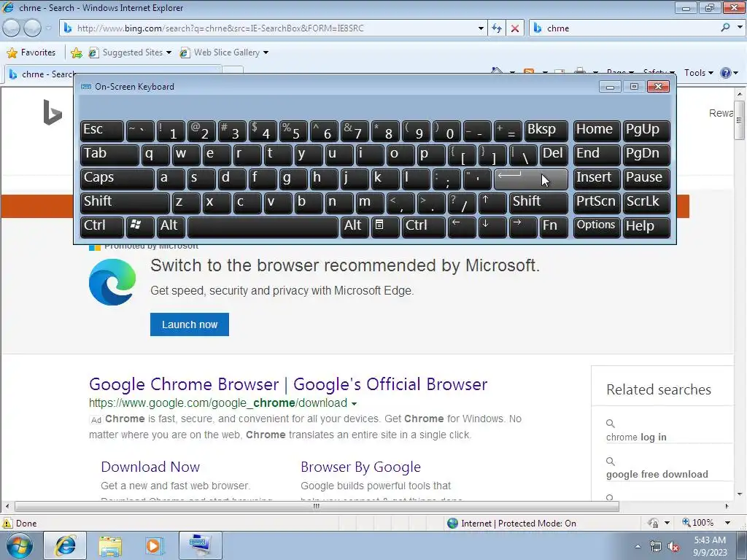Click the Bing logo on the page

click(53, 112)
